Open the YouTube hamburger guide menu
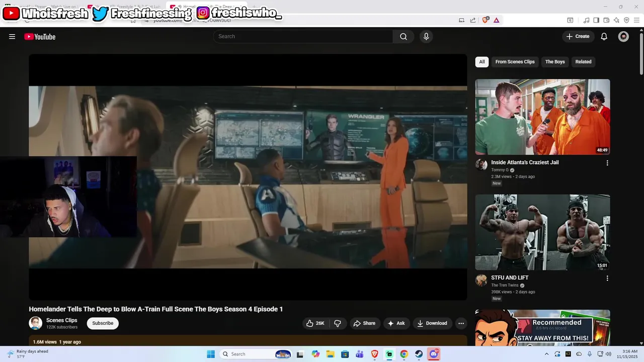Viewport: 644px width, 362px height. coord(12,37)
